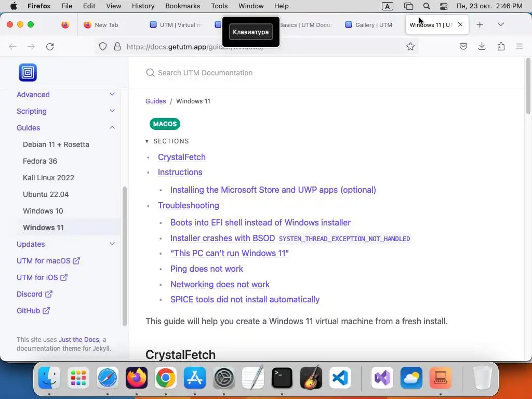Expand the Advanced sidebar section
The width and height of the screenshot is (532, 399).
[112, 95]
